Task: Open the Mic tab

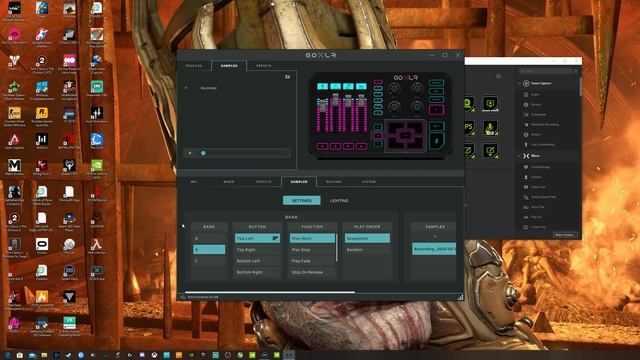Action: tap(194, 182)
